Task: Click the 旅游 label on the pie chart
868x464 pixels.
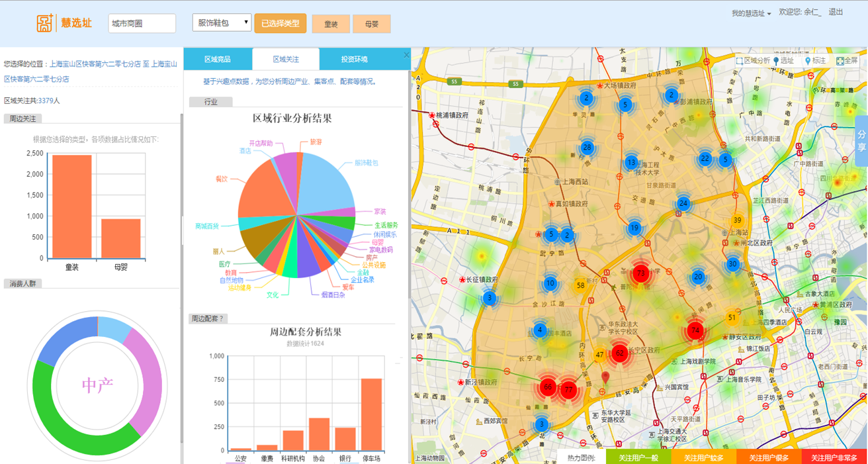Action: pos(316,142)
